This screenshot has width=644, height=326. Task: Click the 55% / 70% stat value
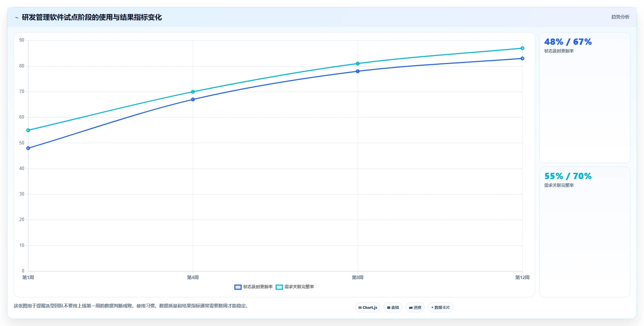(x=568, y=176)
